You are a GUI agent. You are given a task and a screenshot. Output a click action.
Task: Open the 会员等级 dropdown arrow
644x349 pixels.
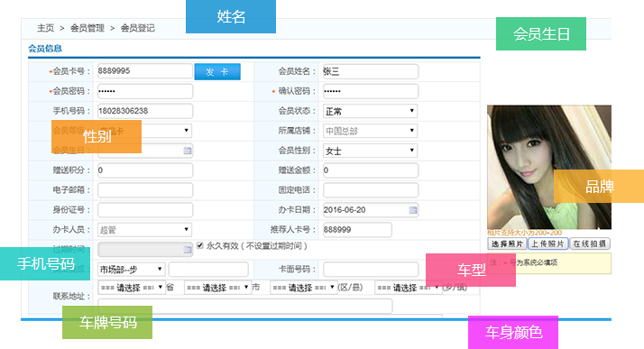click(186, 131)
